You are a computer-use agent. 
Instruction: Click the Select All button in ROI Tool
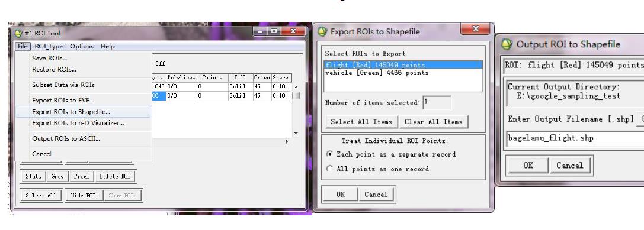(x=41, y=196)
